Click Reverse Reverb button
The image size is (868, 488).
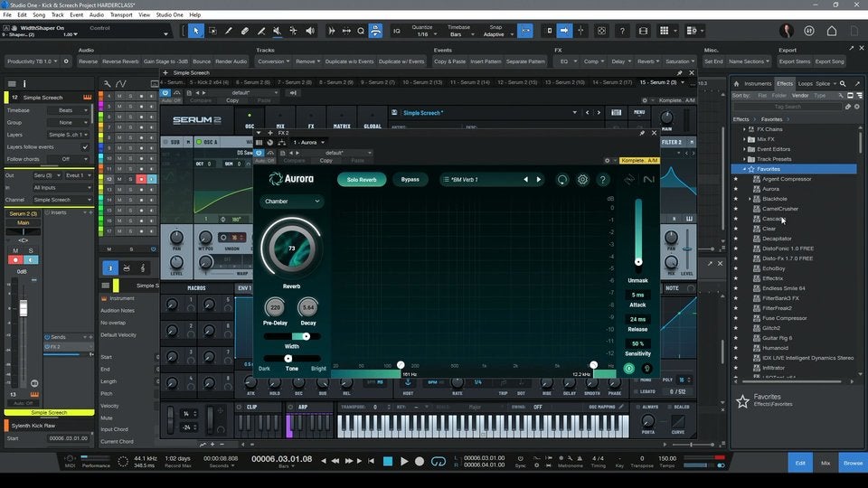[120, 61]
